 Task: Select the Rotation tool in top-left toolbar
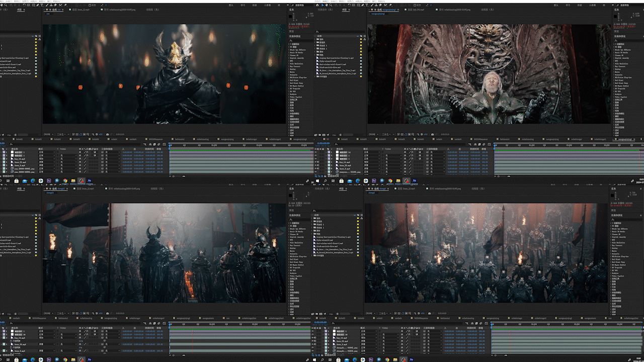(24, 5)
